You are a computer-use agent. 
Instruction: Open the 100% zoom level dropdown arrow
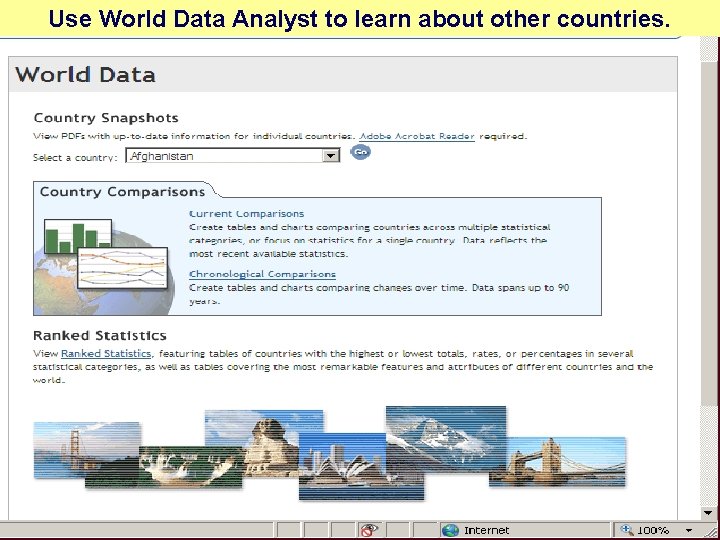click(689, 531)
